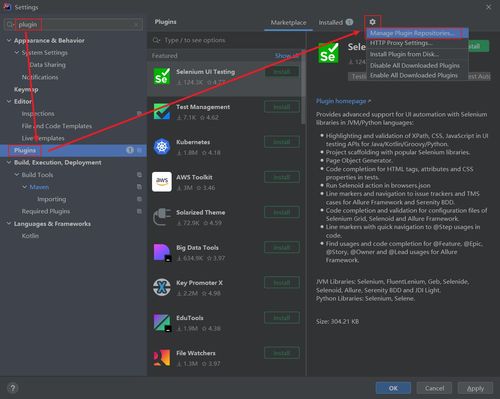Collapse the Languages & Frameworks section
The width and height of the screenshot is (500, 399).
click(9, 224)
